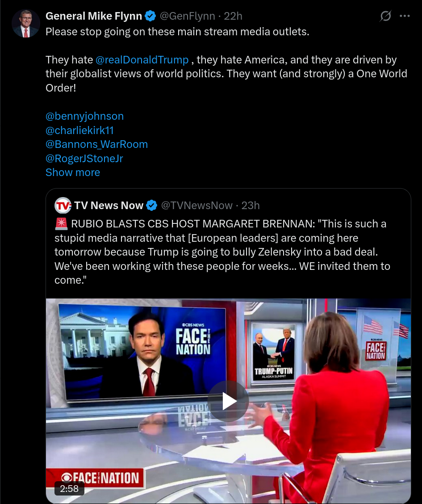Click the Grok explain-post icon
The image size is (422, 504).
click(x=385, y=16)
